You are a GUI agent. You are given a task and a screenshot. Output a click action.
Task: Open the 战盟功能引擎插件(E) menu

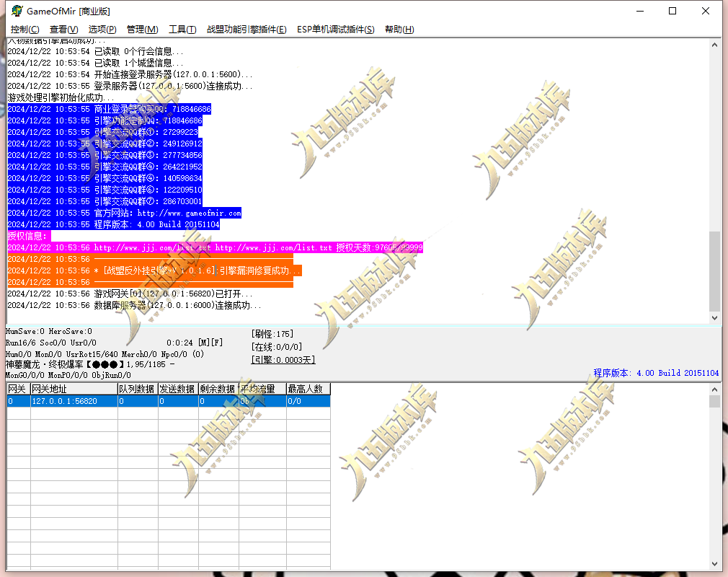click(247, 30)
